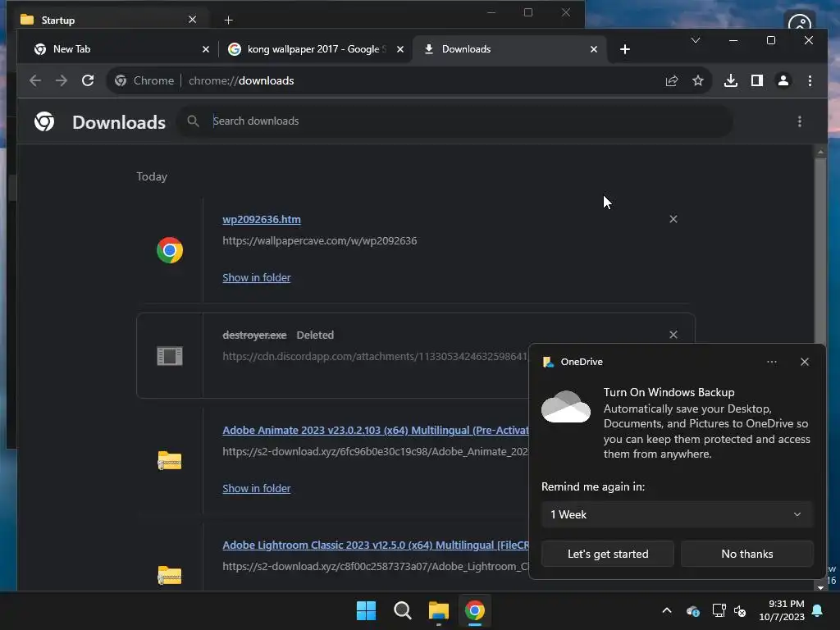Go back using the browser back arrow
The width and height of the screenshot is (840, 630).
point(35,80)
